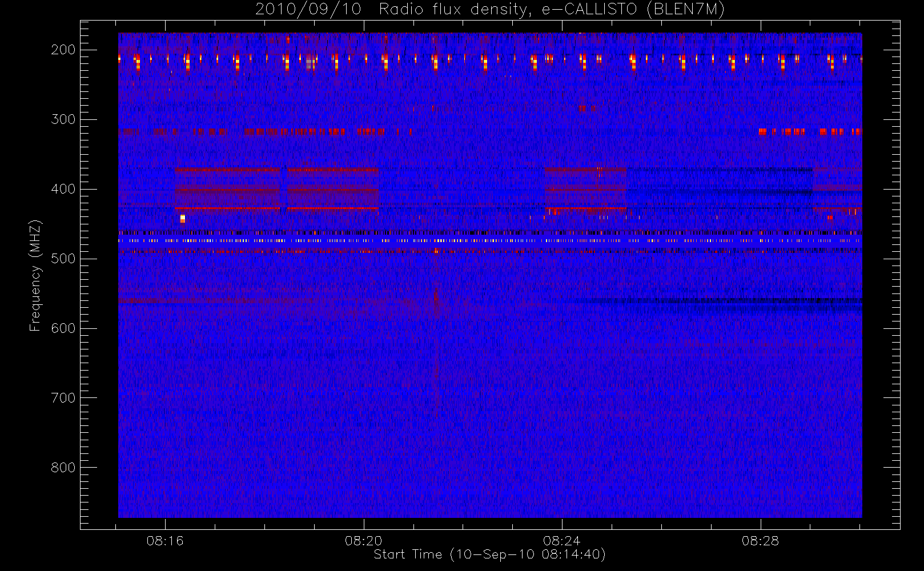This screenshot has height=571, width=924.
Task: Click the 08:16 time tick label
Action: coord(165,540)
